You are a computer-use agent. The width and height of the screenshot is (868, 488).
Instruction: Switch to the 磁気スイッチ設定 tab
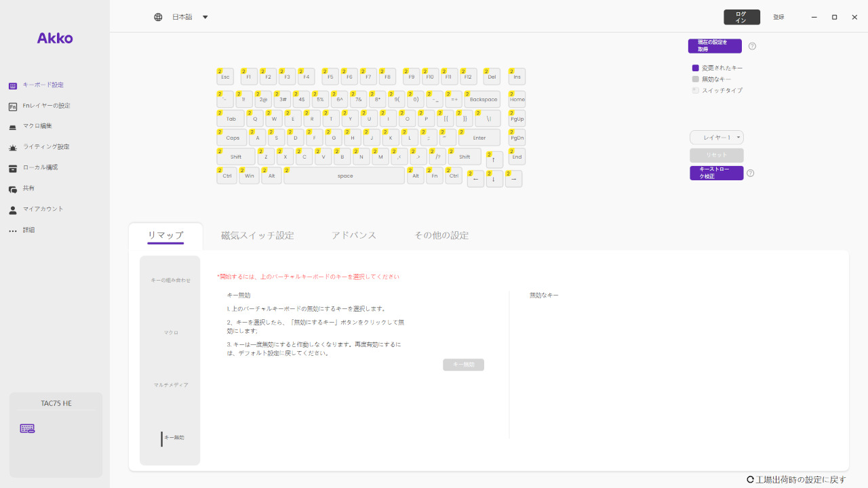point(258,235)
